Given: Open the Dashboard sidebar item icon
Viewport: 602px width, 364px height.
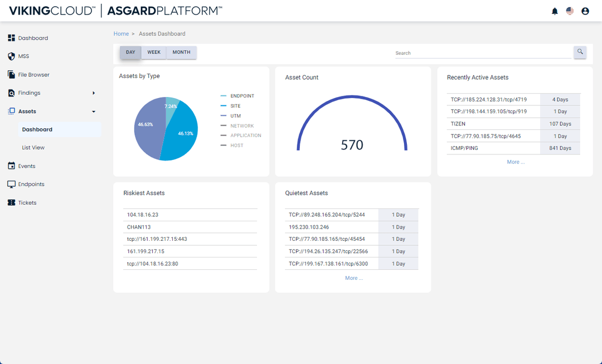Looking at the screenshot, I should (x=11, y=37).
